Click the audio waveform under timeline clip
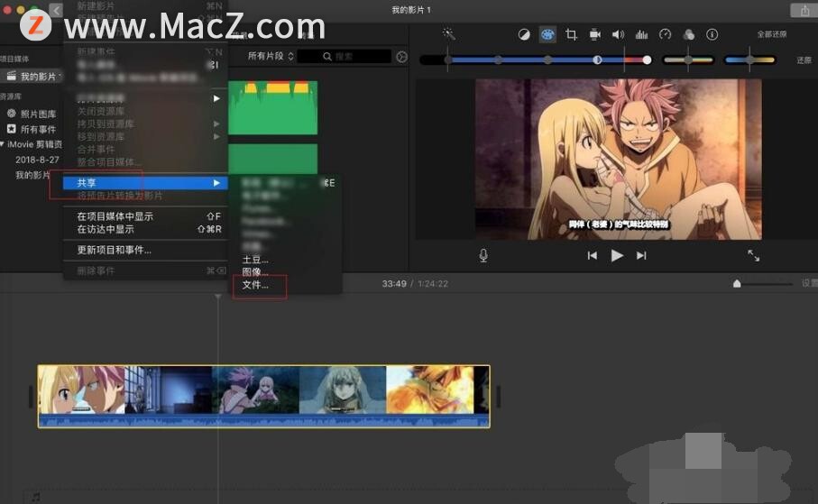Viewport: 818px width, 504px height. (263, 421)
